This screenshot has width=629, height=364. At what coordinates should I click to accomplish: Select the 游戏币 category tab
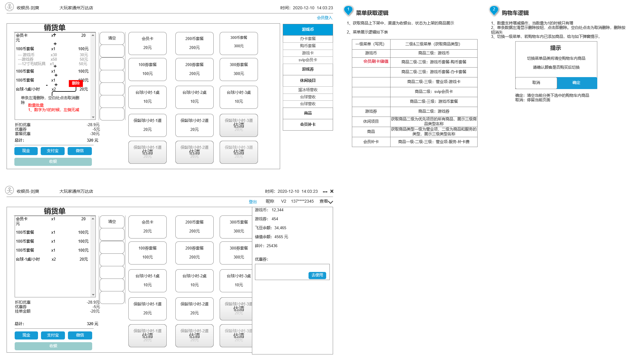point(308,29)
